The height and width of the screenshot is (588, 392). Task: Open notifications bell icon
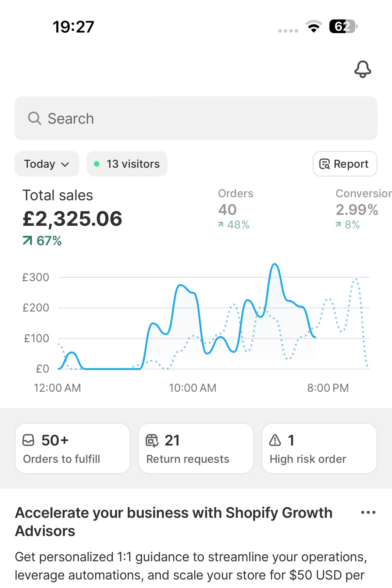[x=363, y=69]
